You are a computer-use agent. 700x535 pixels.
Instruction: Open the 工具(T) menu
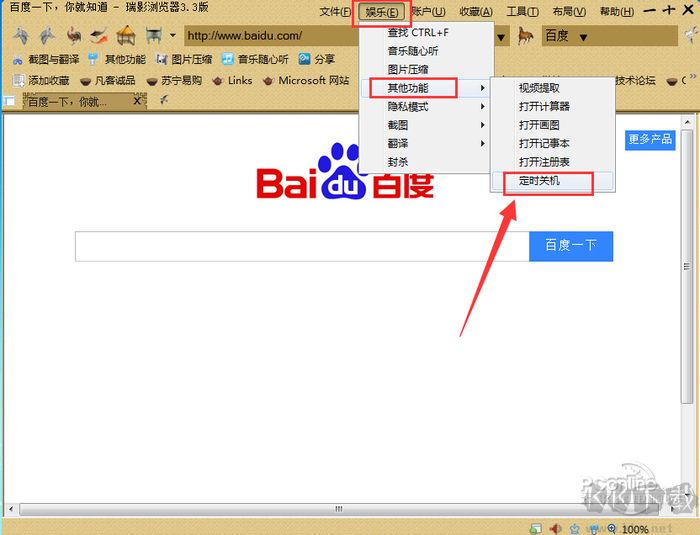[522, 12]
